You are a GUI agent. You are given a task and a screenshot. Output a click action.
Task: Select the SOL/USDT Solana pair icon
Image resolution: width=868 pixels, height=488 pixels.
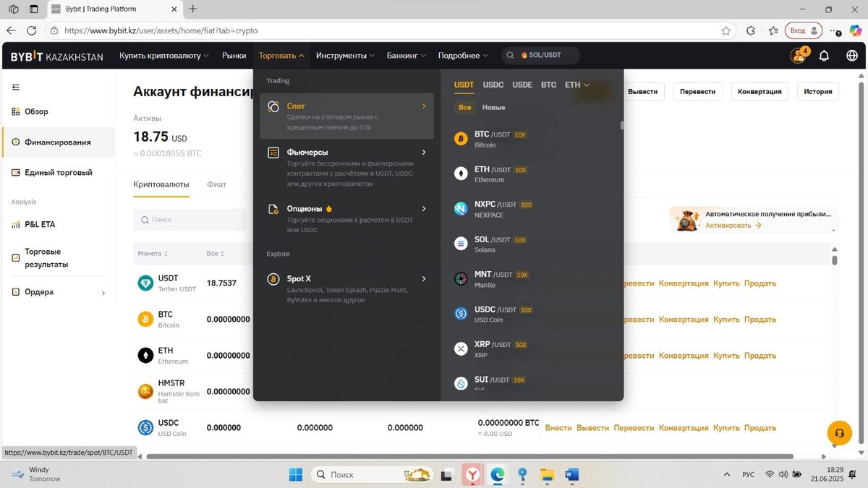(461, 244)
